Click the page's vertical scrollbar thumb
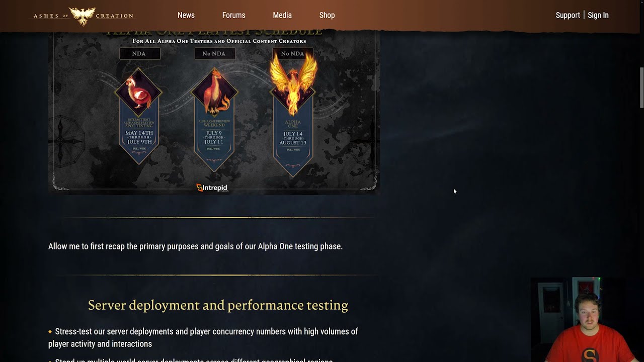 (x=641, y=87)
